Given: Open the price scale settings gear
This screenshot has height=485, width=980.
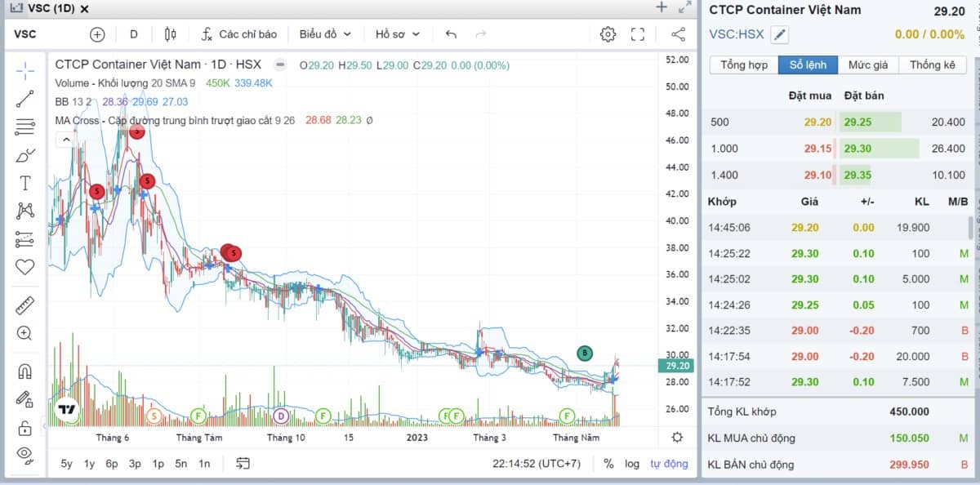Looking at the screenshot, I should [677, 437].
